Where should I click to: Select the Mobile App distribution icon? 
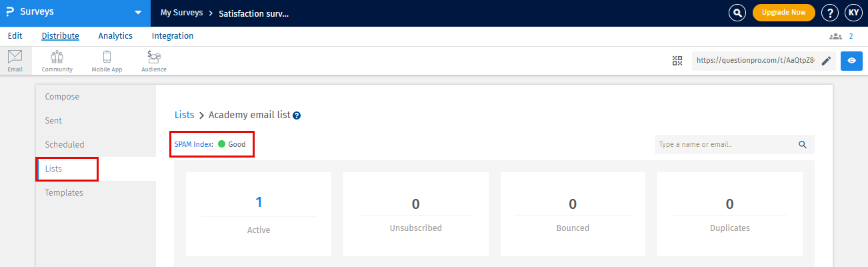pyautogui.click(x=106, y=61)
